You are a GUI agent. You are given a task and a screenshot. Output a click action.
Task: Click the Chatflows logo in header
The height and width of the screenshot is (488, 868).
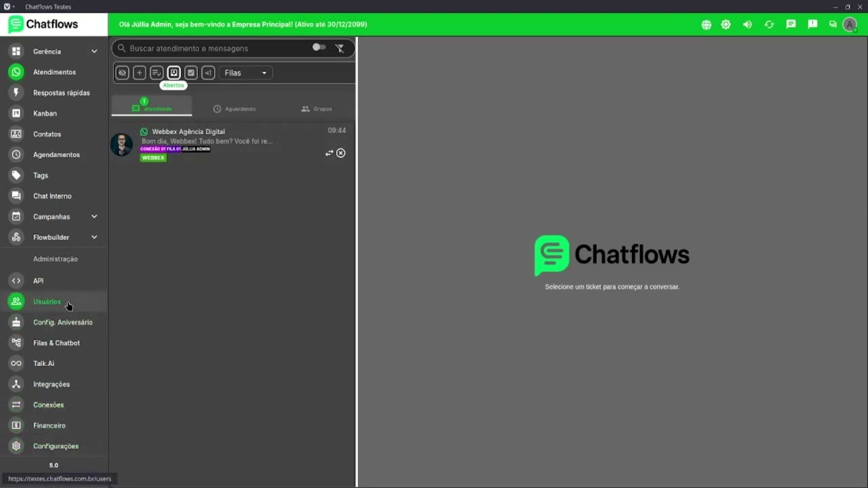[x=43, y=24]
